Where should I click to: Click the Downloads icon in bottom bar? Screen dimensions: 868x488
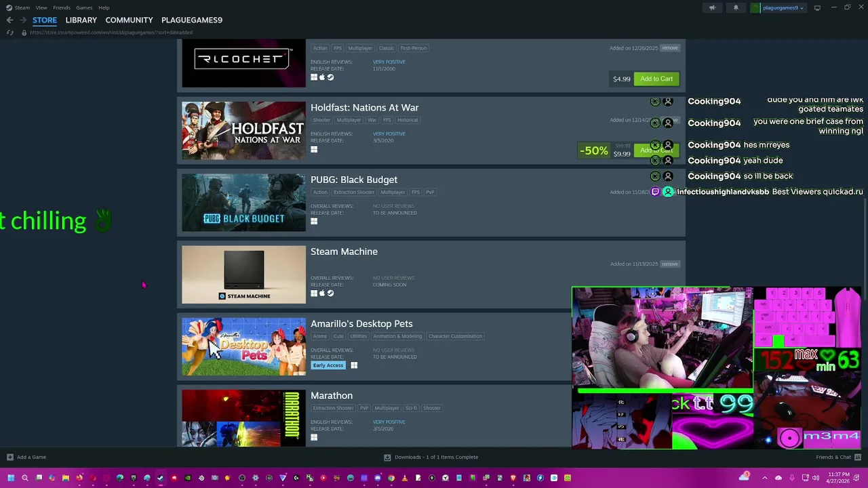387,457
